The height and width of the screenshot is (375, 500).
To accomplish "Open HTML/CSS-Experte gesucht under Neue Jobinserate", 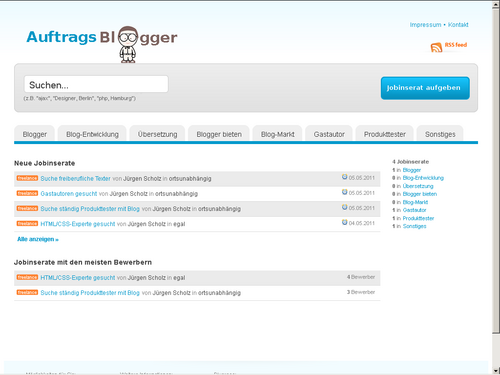I will (78, 224).
